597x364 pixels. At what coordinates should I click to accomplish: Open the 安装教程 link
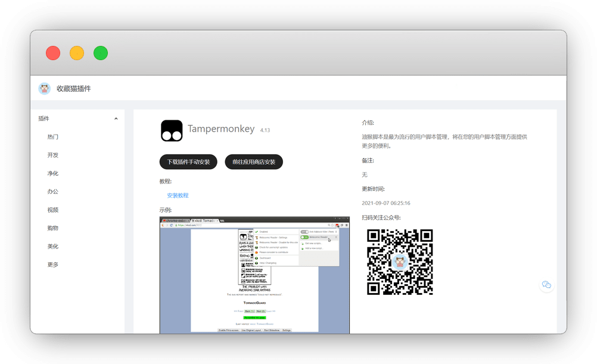[x=178, y=195]
